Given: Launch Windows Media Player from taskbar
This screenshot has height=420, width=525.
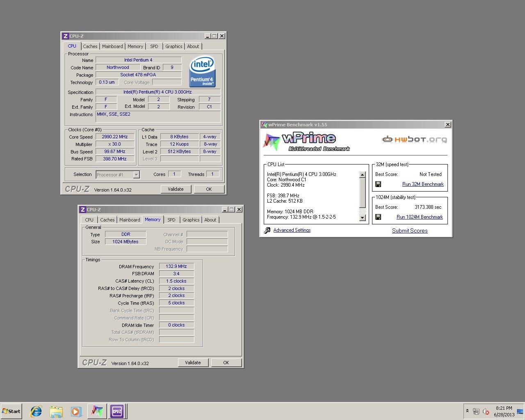Looking at the screenshot, I should pyautogui.click(x=76, y=411).
